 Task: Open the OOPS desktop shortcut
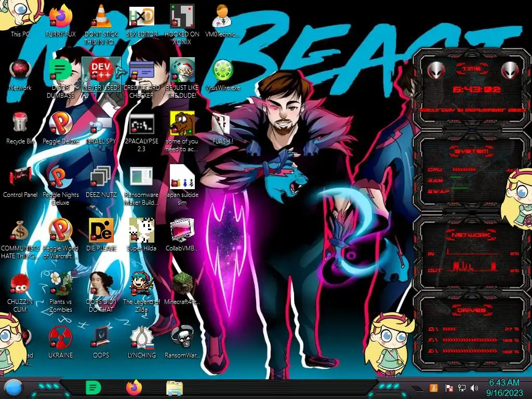pyautogui.click(x=101, y=343)
